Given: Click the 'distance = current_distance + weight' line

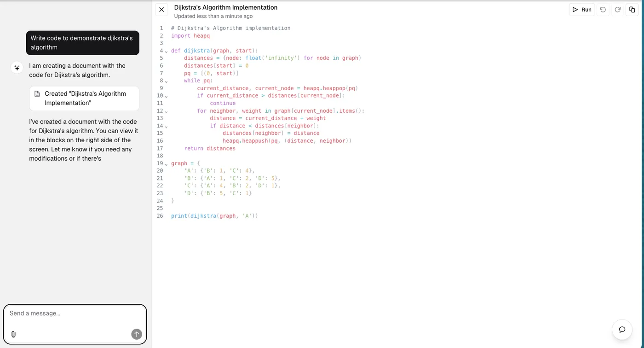Looking at the screenshot, I should click(268, 118).
